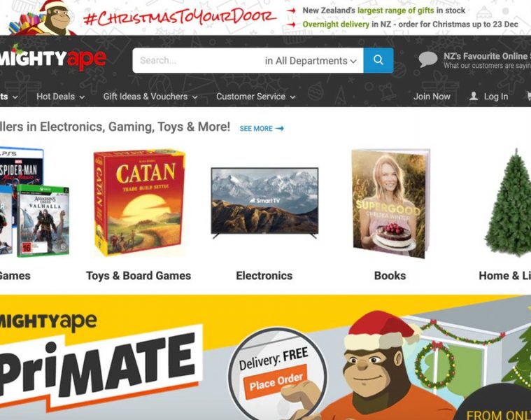Open the Catan board game thumbnail
Viewport: 531px width, 420px height.
[x=139, y=202]
